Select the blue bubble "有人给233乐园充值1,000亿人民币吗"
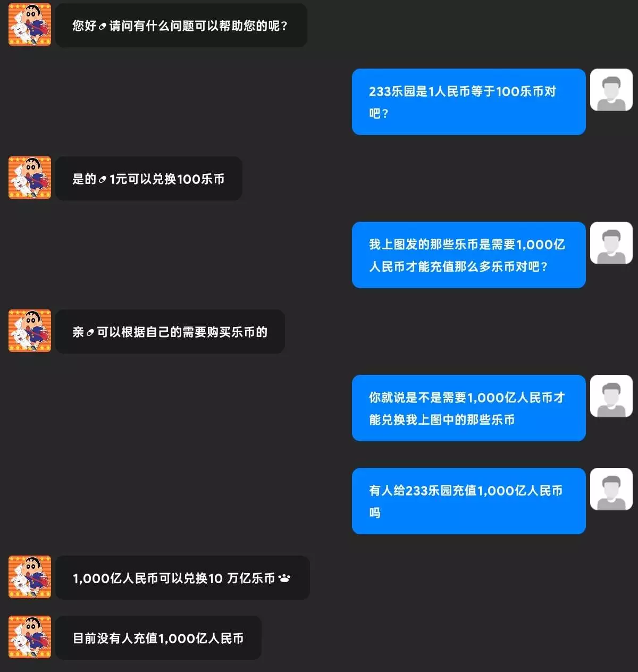Viewport: 638px width, 672px height. (469, 501)
